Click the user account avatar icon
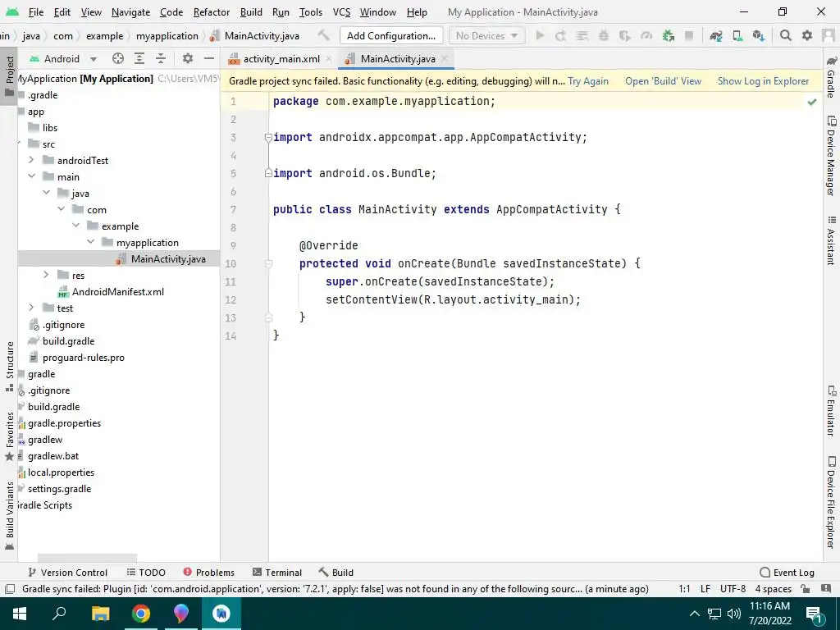 click(x=829, y=35)
